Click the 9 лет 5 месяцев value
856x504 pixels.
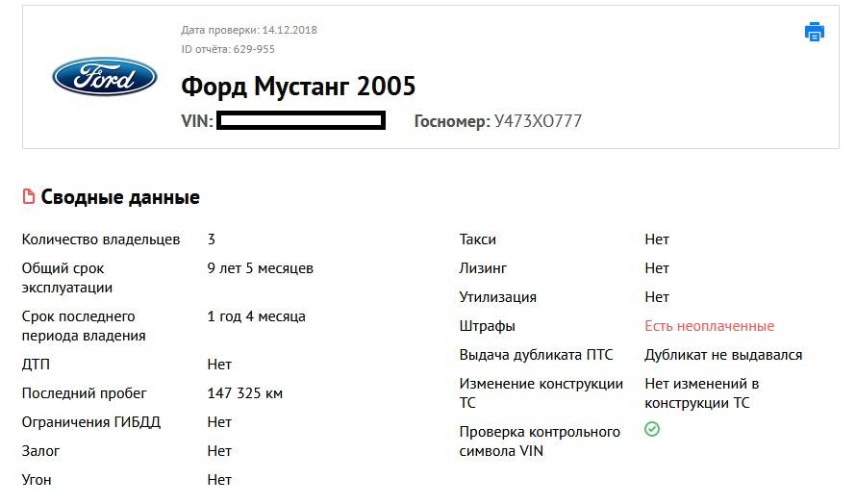(260, 268)
